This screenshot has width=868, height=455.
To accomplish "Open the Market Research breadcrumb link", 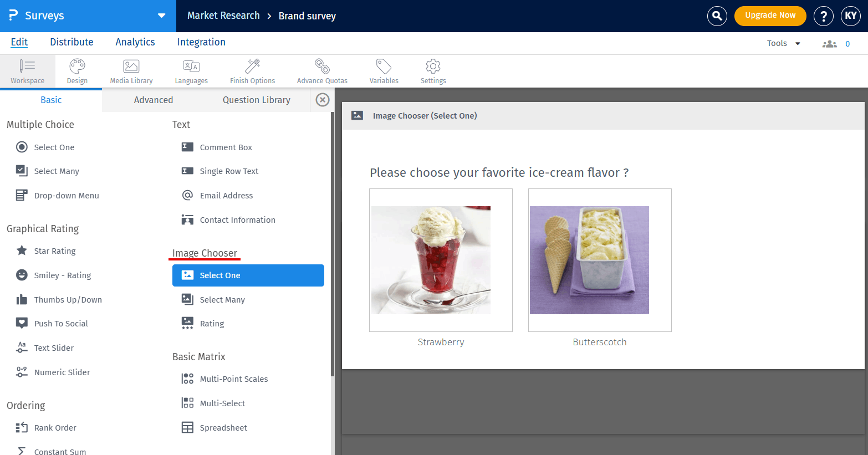I will point(223,16).
